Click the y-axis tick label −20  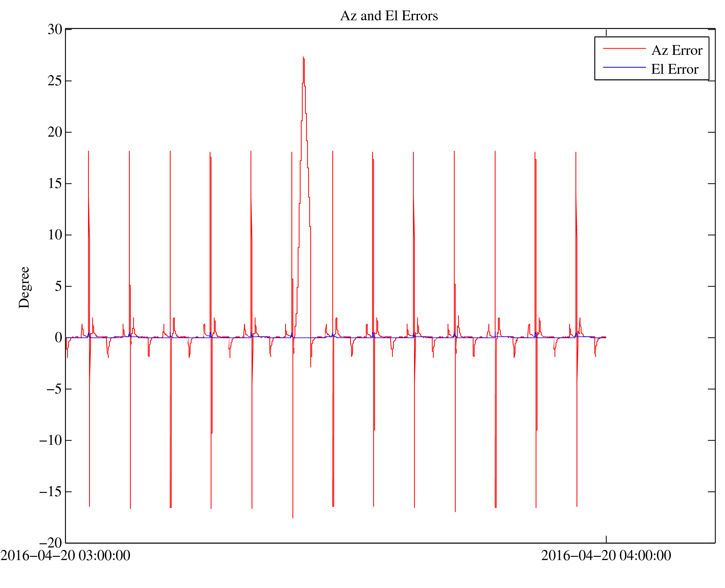[51, 543]
